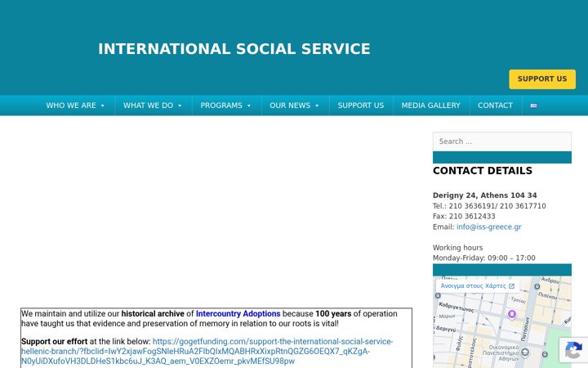Click the purple location pin on the map
Screen dimensions: 588x368
click(x=512, y=314)
